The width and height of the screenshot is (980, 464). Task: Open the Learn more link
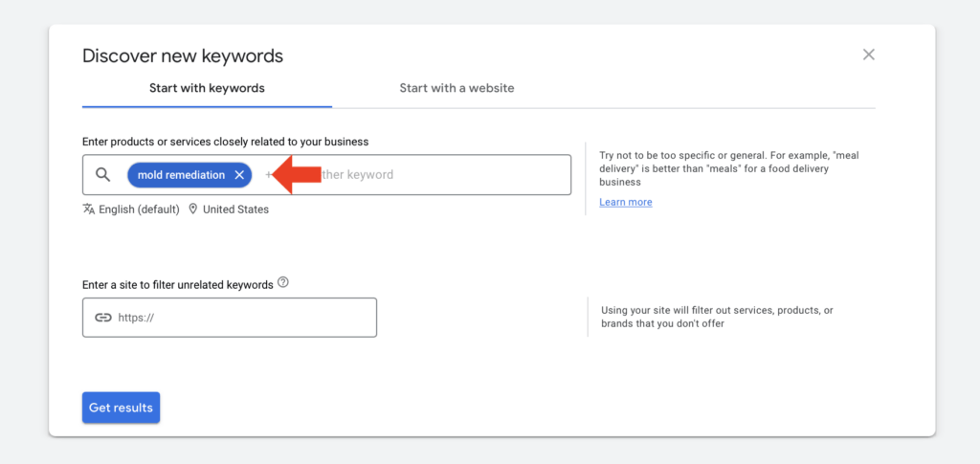pos(625,202)
